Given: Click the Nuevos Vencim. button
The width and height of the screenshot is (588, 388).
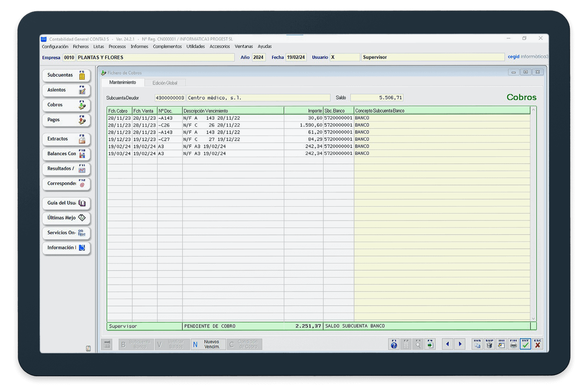Looking at the screenshot, I should tap(208, 344).
